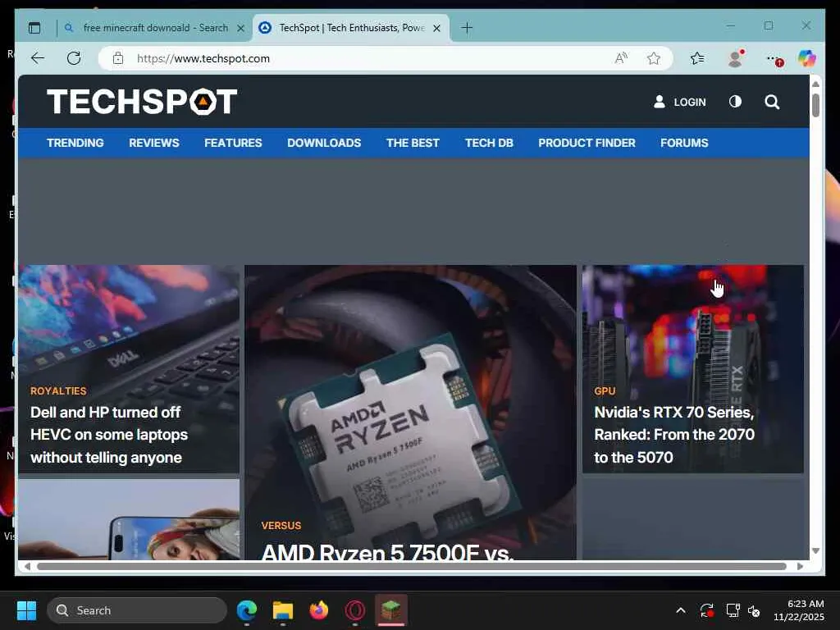Open Read aloud icon in address bar
The width and height of the screenshot is (840, 630).
621,58
